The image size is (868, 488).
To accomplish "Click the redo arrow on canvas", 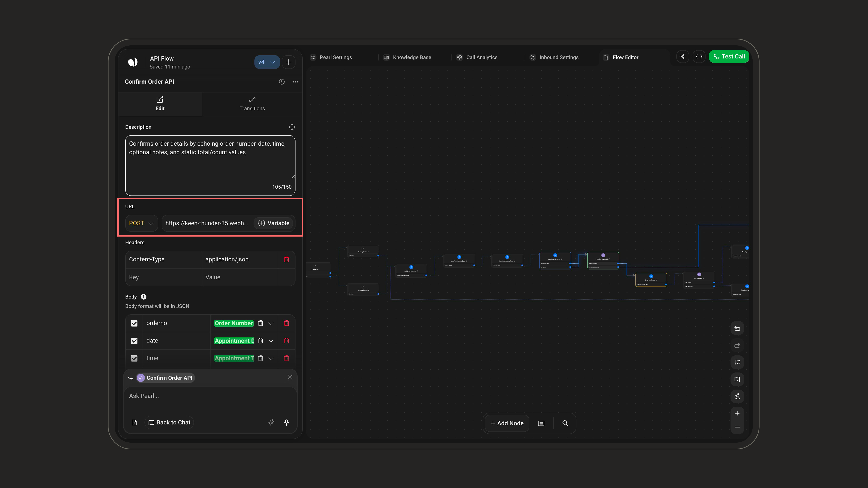I will 737,345.
